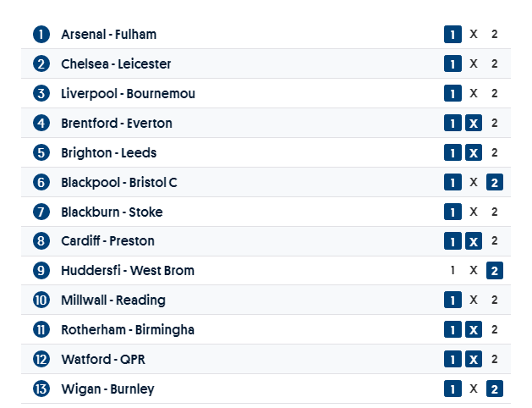The width and height of the screenshot is (532, 408).
Task: Toggle away win 2 for Liverpool - Bournemou
Action: (495, 94)
